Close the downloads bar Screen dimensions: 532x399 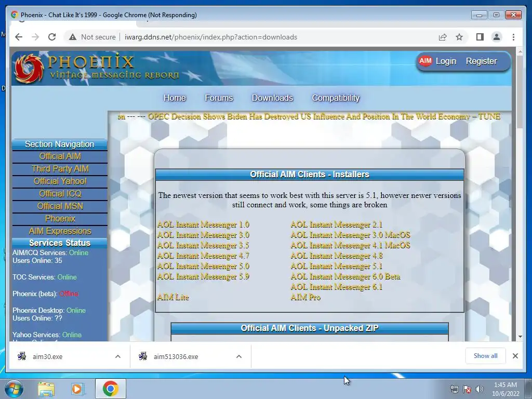[x=515, y=356]
